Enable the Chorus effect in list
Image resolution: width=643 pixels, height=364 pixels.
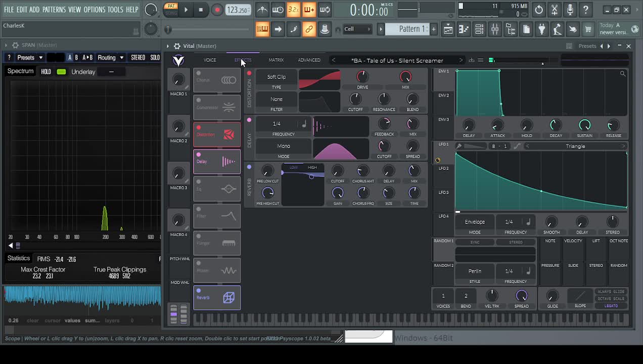pyautogui.click(x=199, y=73)
